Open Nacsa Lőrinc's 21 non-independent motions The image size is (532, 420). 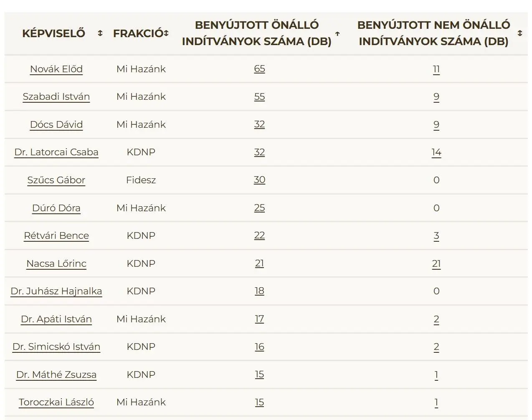point(436,263)
